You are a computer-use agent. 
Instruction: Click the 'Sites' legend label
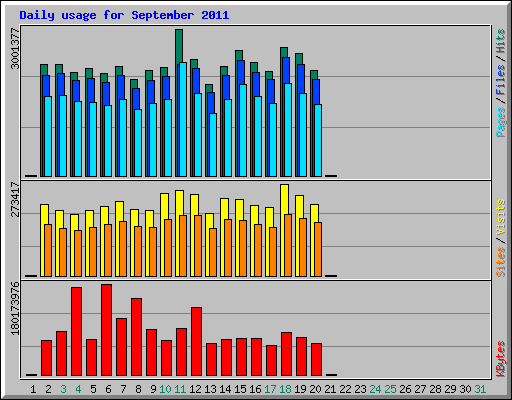(x=500, y=262)
